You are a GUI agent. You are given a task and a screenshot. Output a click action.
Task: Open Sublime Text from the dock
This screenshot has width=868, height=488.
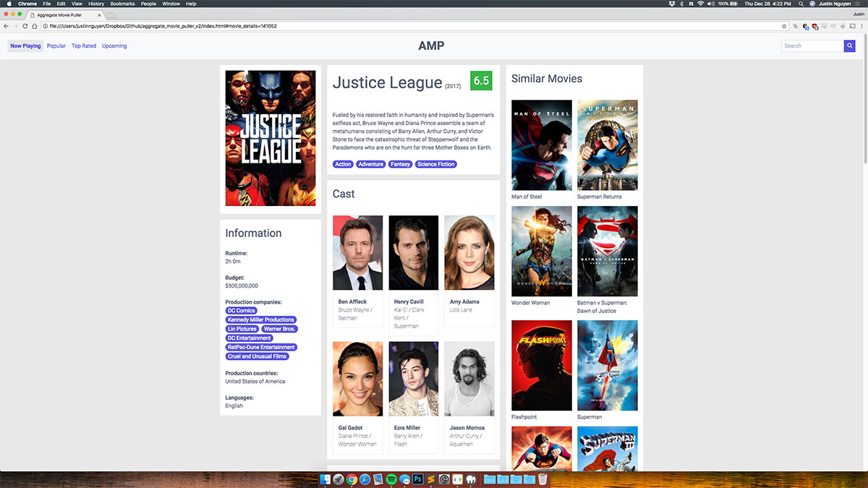point(431,479)
